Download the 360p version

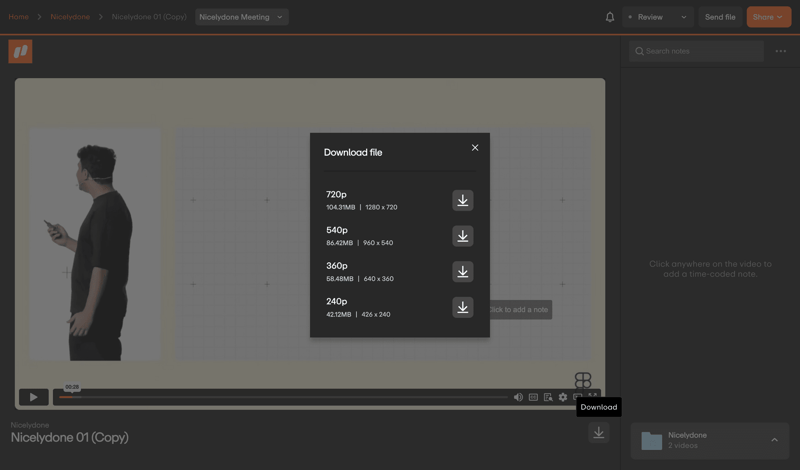(x=462, y=272)
